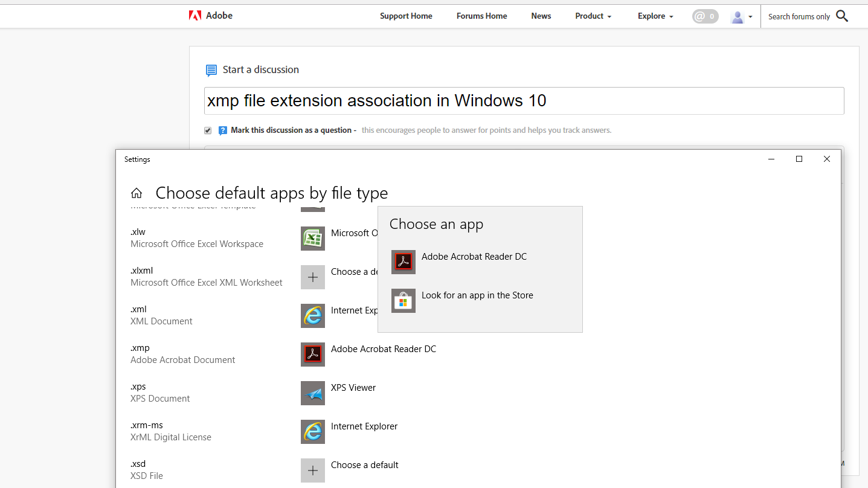Click the Adobe logo icon
The width and height of the screenshot is (868, 488).
[195, 16]
